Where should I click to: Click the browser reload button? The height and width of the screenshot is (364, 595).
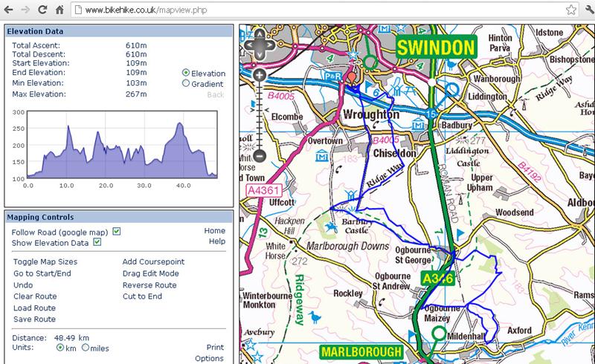tap(42, 10)
